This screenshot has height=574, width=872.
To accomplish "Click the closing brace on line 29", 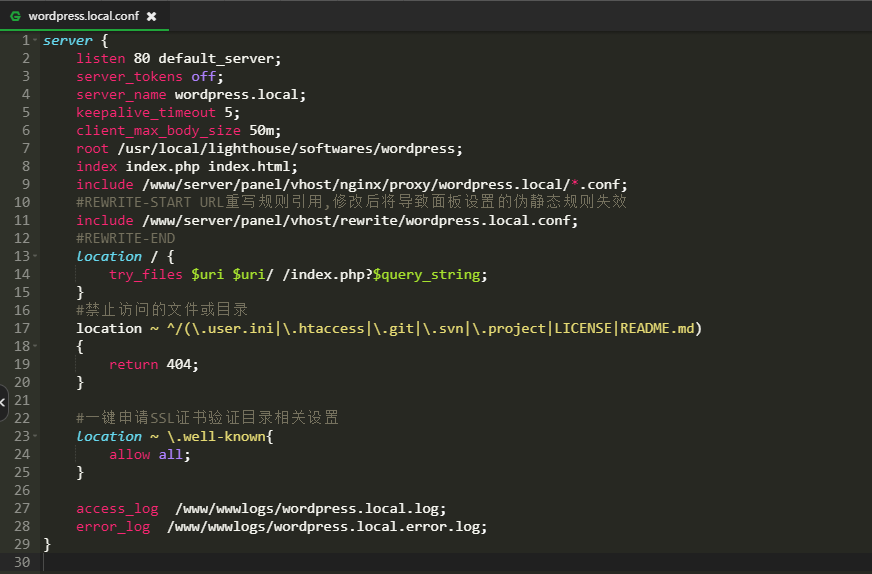I will coord(47,544).
